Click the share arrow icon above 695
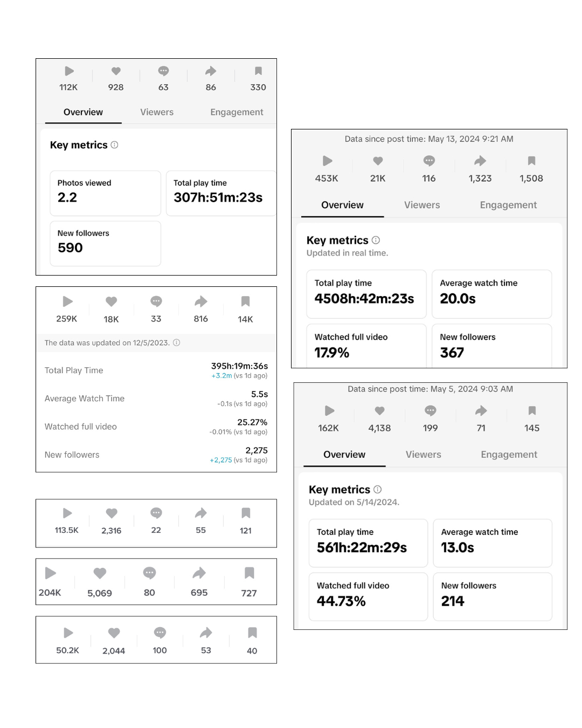 199,573
